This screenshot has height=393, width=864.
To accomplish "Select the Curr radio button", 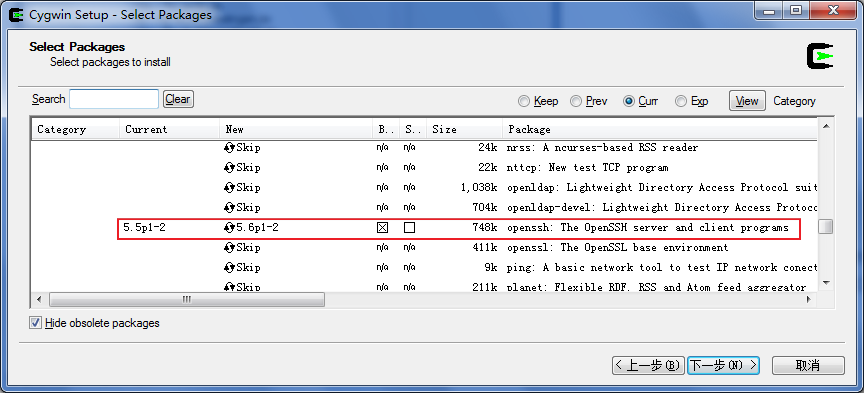I will coord(629,101).
